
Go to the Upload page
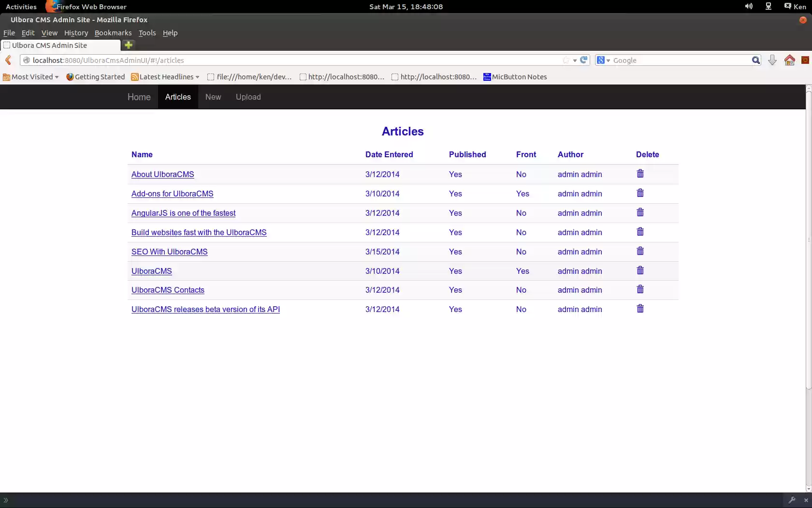(248, 97)
